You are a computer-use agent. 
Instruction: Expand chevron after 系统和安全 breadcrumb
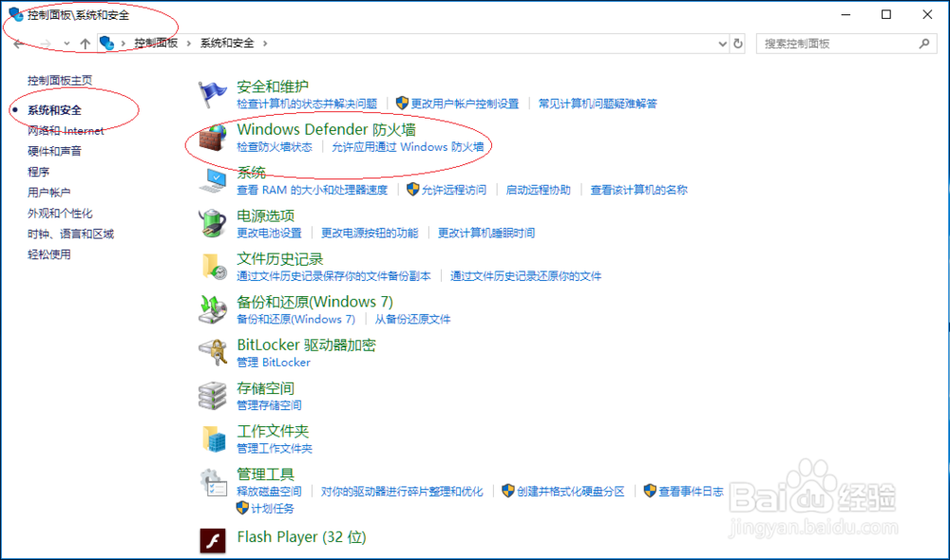coord(265,44)
